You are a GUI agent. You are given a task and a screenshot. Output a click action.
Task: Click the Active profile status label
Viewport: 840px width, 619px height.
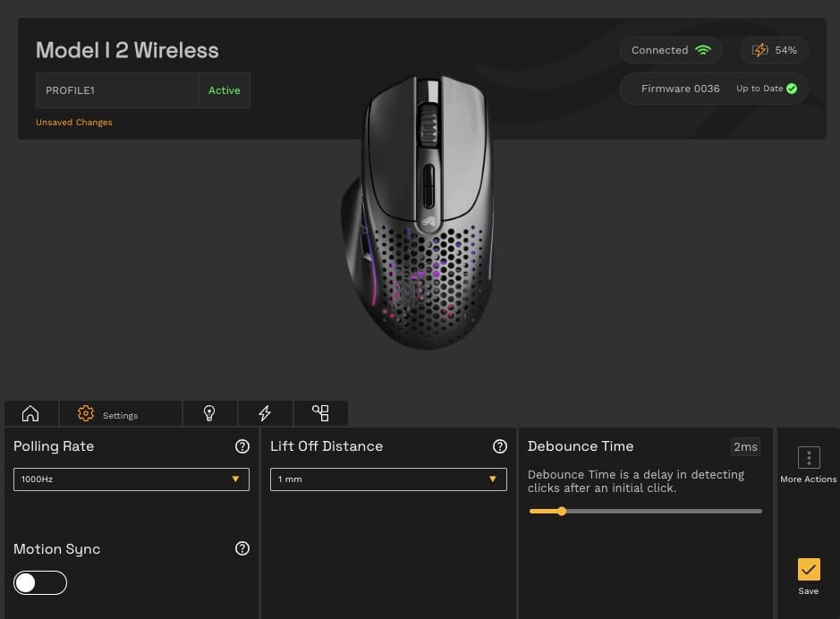(225, 90)
